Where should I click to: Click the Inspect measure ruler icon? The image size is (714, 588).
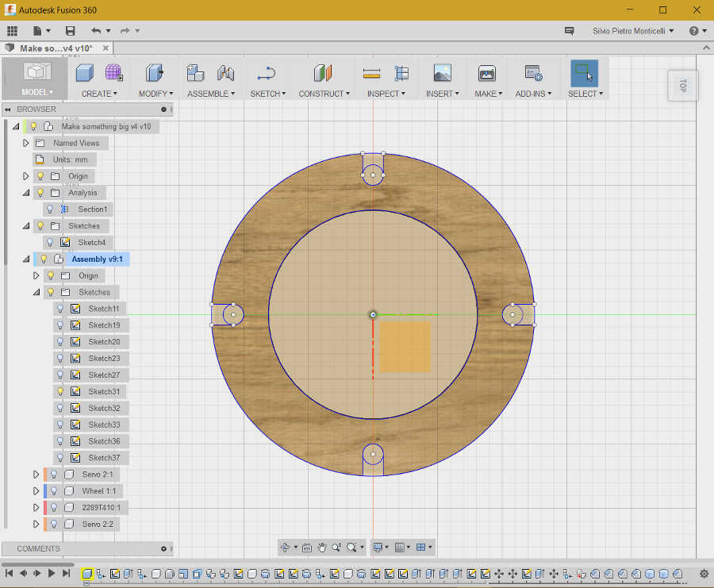[371, 73]
